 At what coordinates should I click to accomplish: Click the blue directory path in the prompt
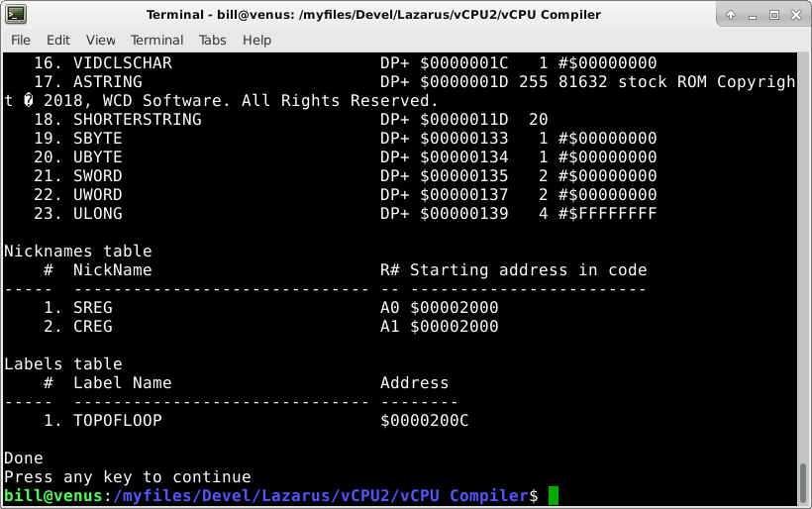pos(322,495)
